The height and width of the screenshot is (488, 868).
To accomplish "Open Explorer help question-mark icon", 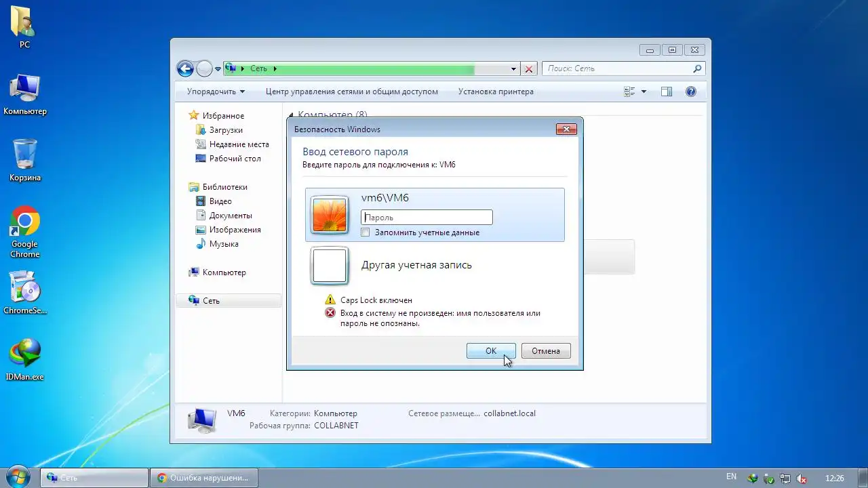I will tap(691, 91).
